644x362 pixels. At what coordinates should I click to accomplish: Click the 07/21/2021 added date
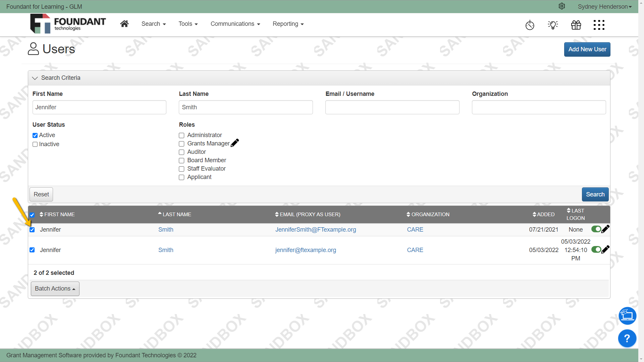[x=544, y=230]
